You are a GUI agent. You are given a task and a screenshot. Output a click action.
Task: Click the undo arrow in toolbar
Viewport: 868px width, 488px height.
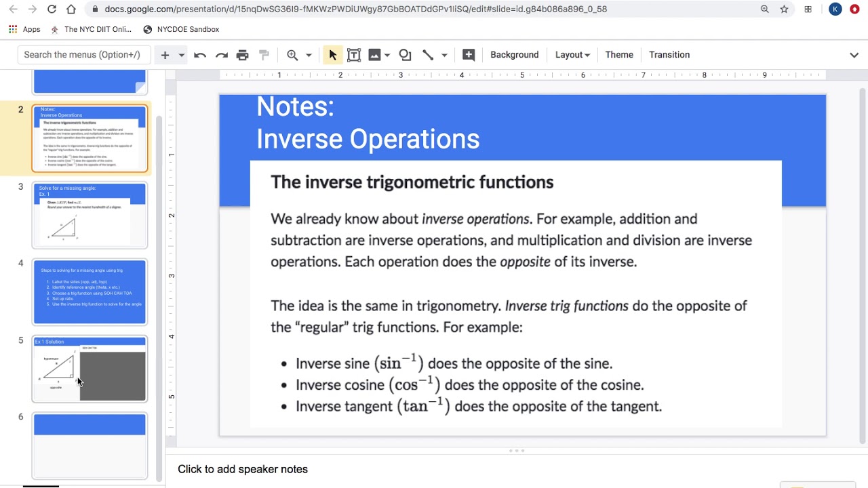click(199, 55)
